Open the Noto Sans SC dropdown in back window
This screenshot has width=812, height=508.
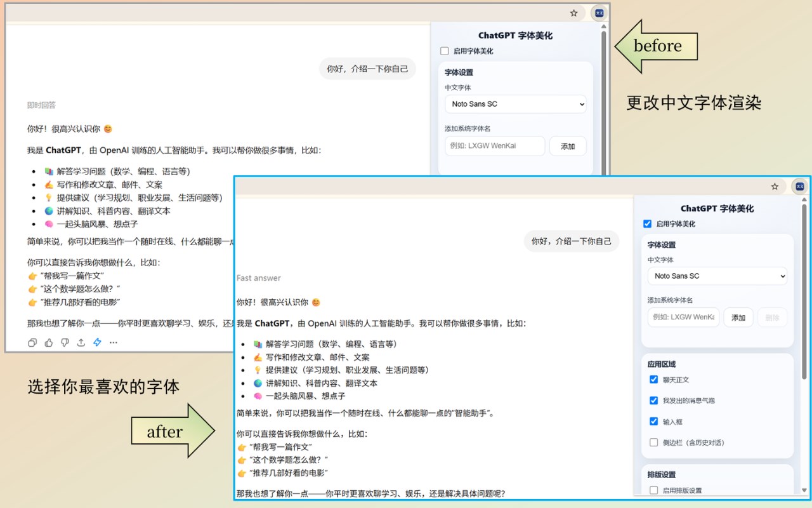pos(516,104)
